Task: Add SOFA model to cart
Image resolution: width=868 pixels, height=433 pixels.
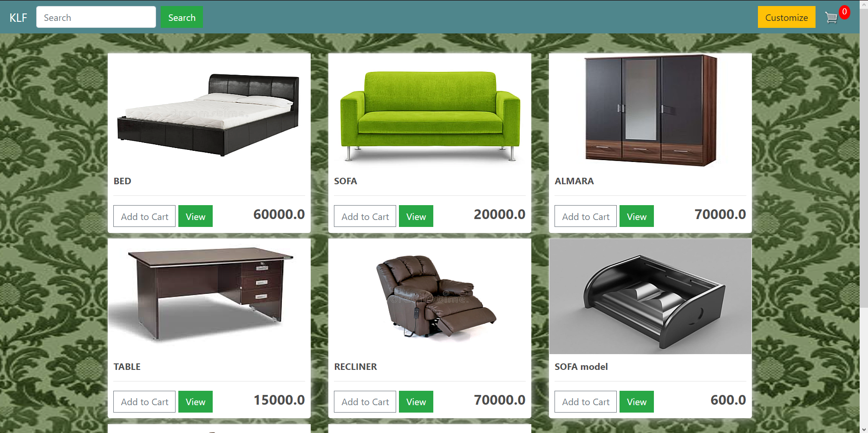Action: pos(586,402)
